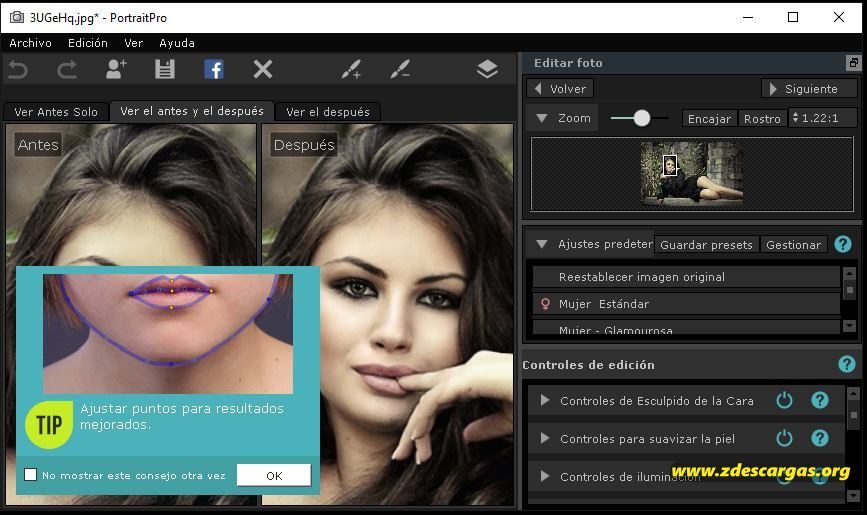Save the image with floppy disk icon
The width and height of the screenshot is (867, 515).
pyautogui.click(x=165, y=70)
